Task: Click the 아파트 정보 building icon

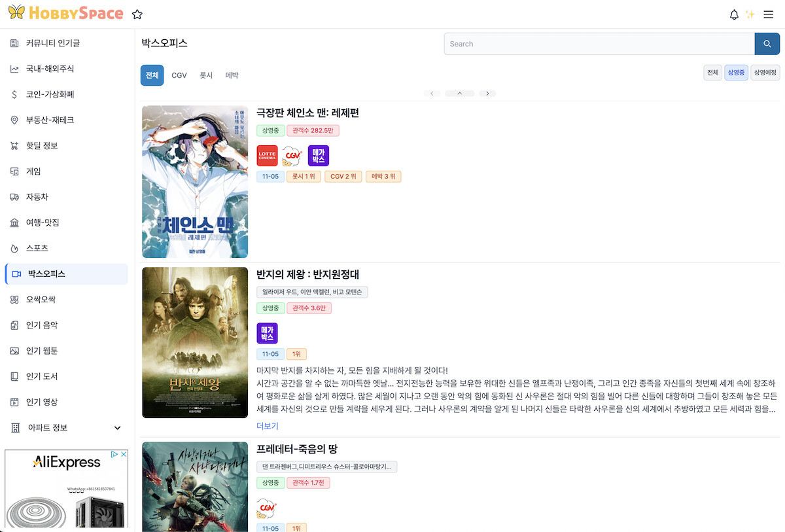Action: [15, 428]
